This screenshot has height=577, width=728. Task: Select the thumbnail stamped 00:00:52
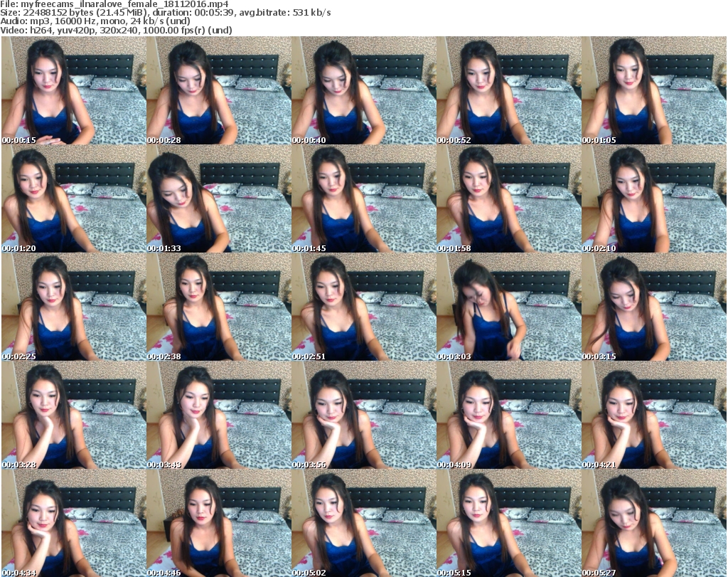click(509, 90)
